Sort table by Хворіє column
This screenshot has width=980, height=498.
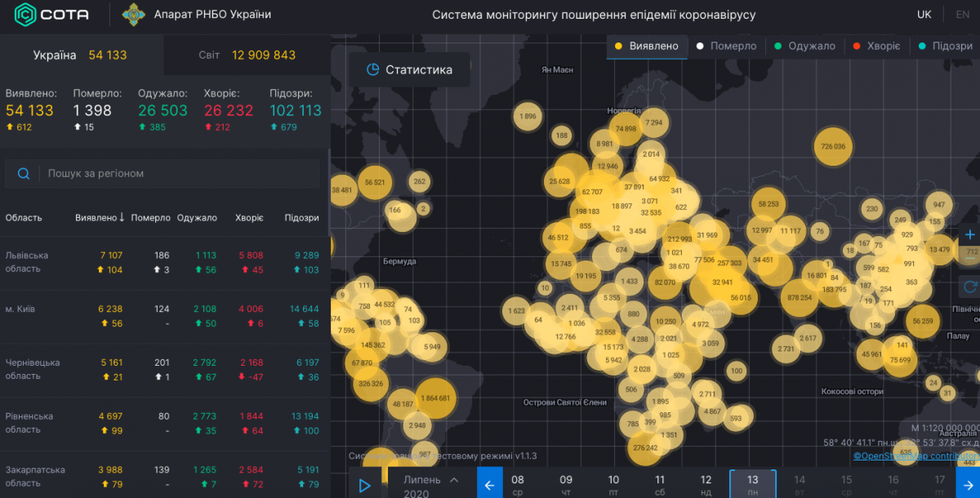[249, 218]
